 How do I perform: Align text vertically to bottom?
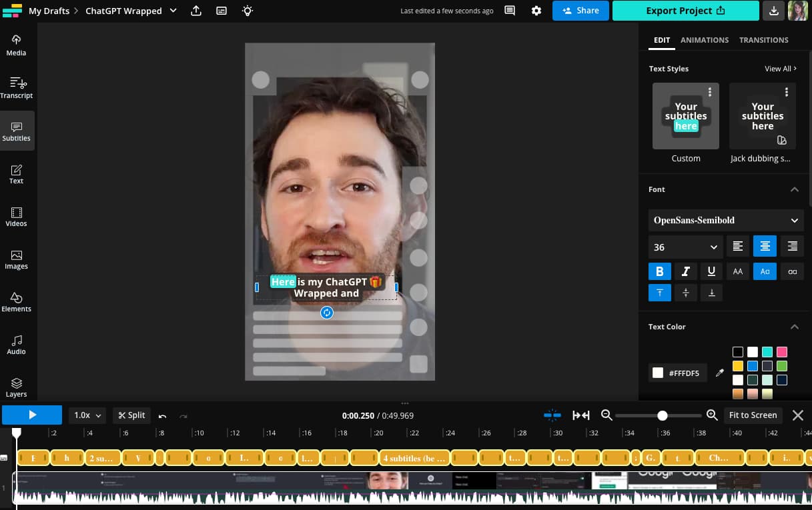click(x=712, y=293)
